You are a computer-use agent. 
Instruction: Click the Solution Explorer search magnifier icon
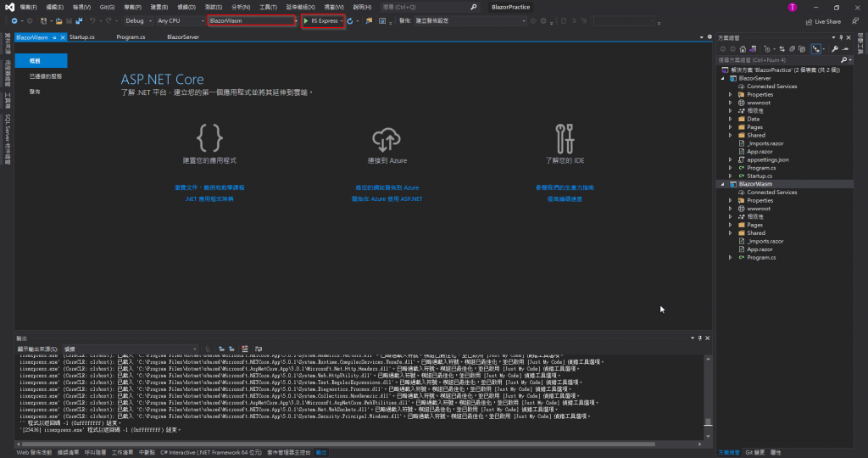[843, 60]
